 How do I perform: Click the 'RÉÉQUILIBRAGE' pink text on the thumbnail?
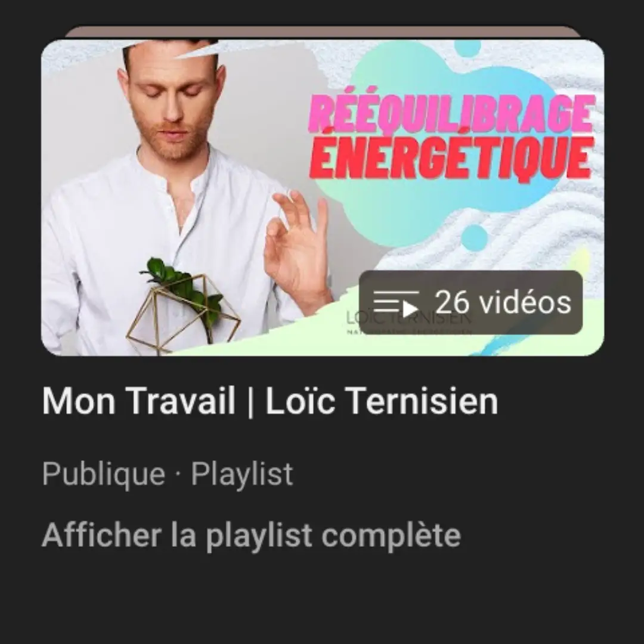452,115
